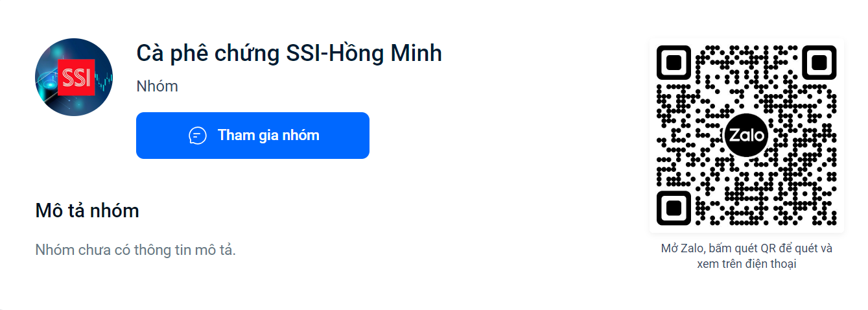
Task: Click the QR code's top-left finder square
Action: point(674,63)
